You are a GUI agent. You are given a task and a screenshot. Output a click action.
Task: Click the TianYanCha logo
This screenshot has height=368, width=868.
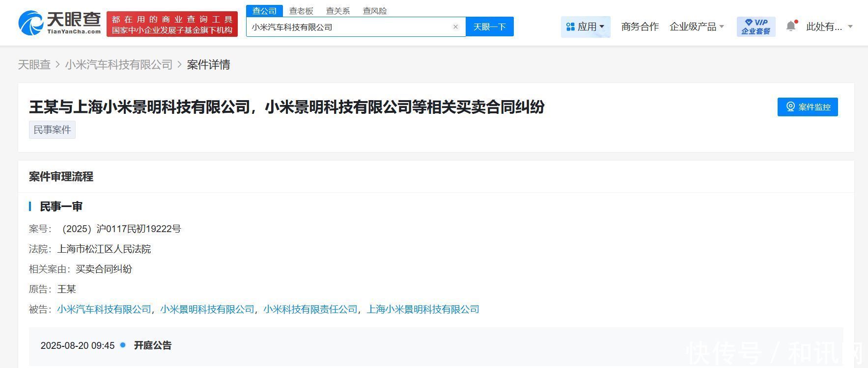tap(59, 23)
